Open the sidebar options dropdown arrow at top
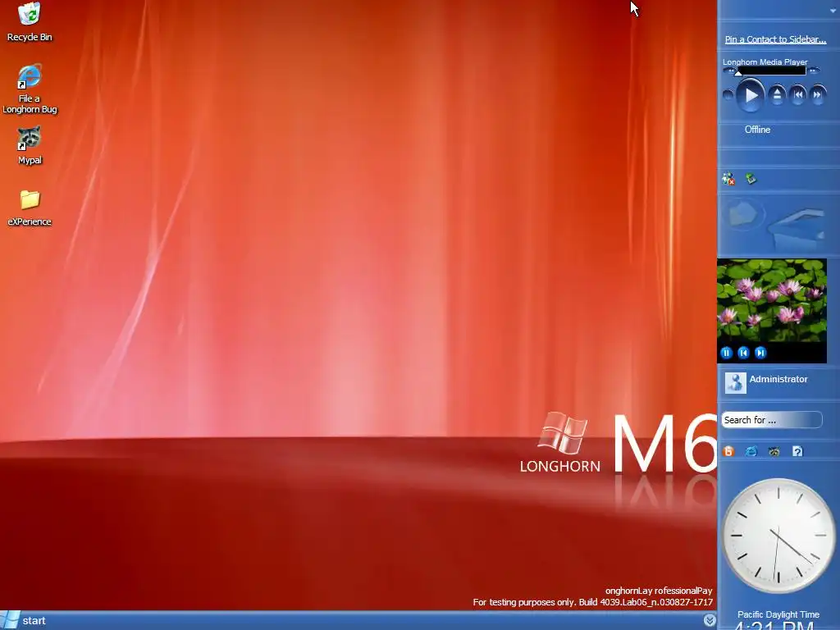840x630 pixels. tap(833, 11)
